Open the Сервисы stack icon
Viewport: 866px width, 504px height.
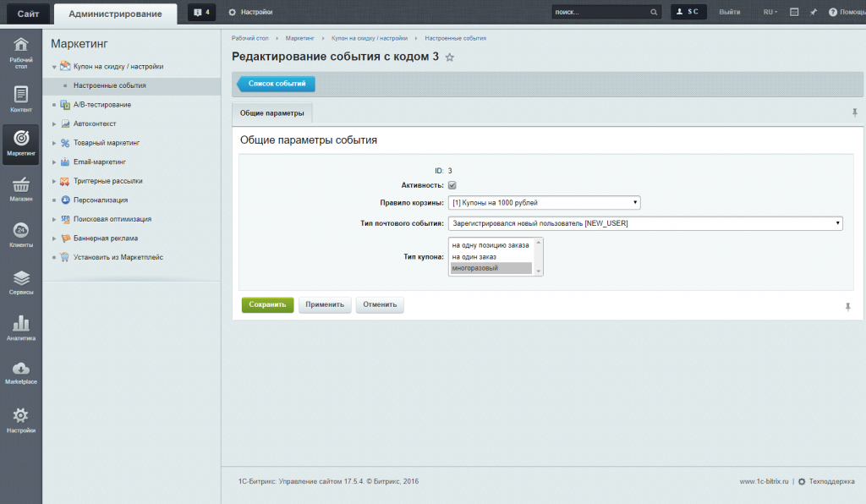(21, 282)
